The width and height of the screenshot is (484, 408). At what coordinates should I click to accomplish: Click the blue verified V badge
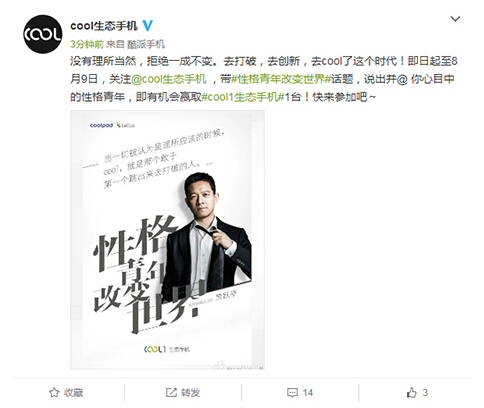pyautogui.click(x=147, y=26)
